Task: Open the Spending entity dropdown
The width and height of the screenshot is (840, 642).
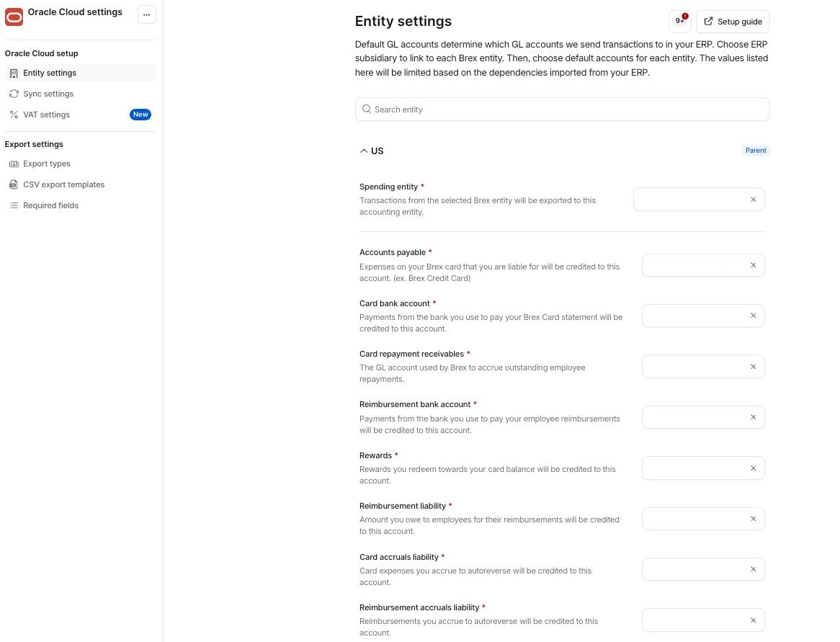Action: [699, 200]
